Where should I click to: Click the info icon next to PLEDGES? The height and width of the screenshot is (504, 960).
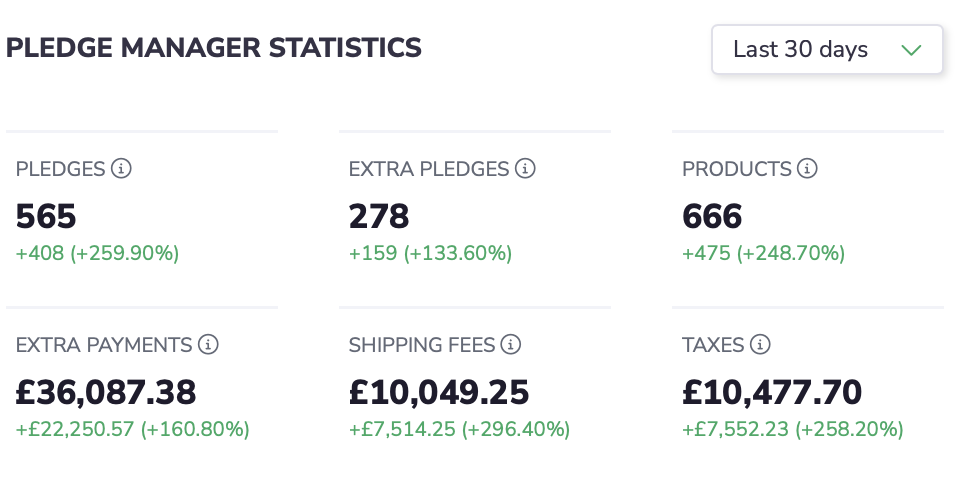point(121,168)
